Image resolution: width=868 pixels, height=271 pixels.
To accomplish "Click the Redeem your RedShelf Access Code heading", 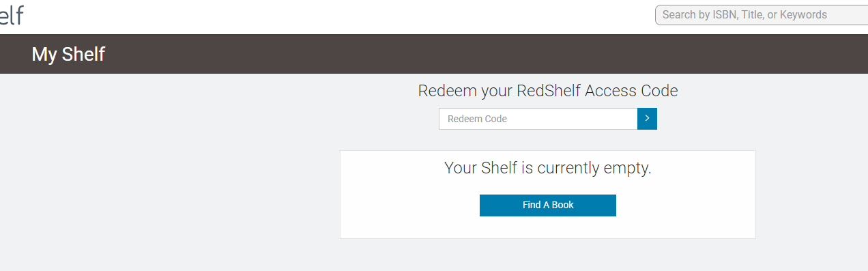I will point(548,91).
